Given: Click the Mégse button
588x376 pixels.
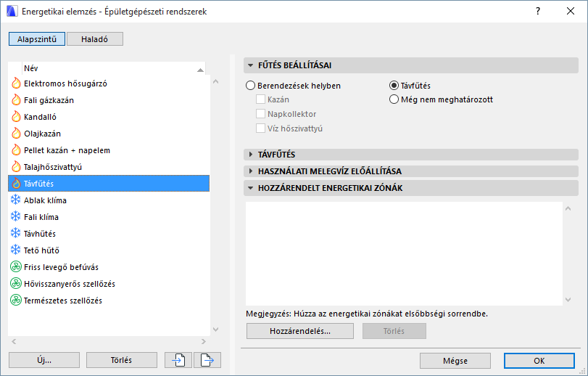Looking at the screenshot, I should 455,361.
